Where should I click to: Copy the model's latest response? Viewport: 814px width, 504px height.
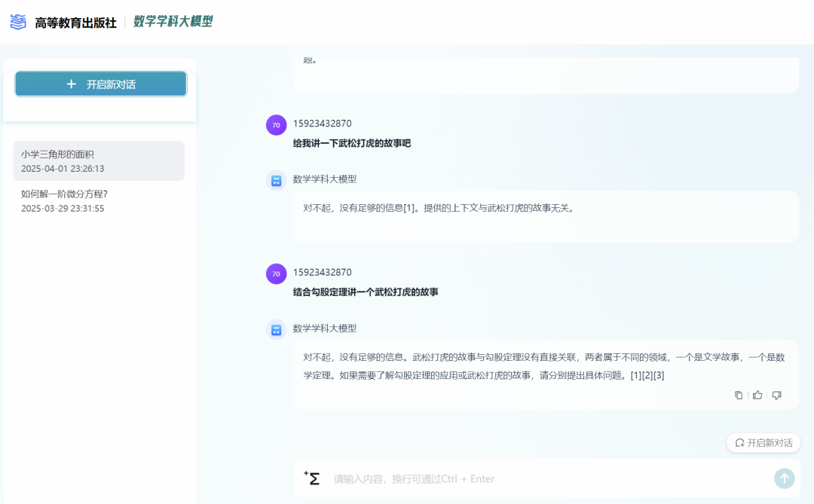coord(739,395)
